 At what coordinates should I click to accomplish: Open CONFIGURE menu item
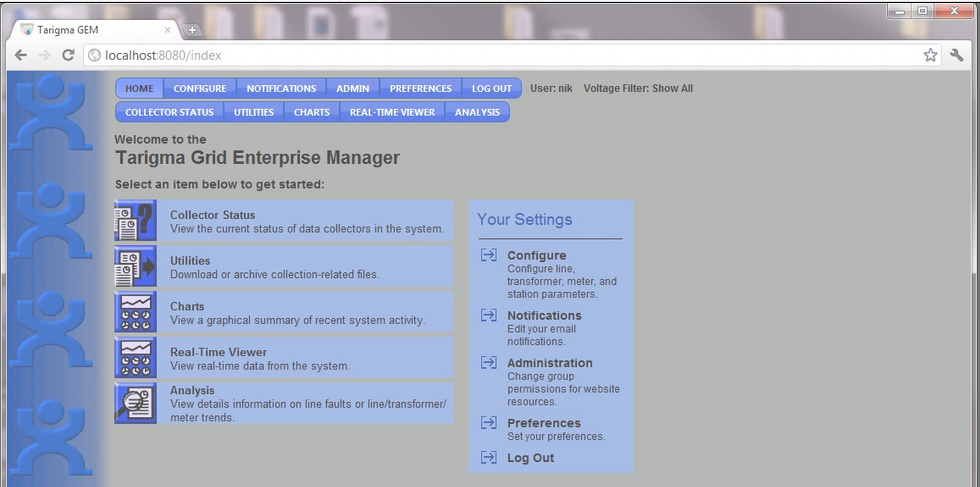(200, 88)
